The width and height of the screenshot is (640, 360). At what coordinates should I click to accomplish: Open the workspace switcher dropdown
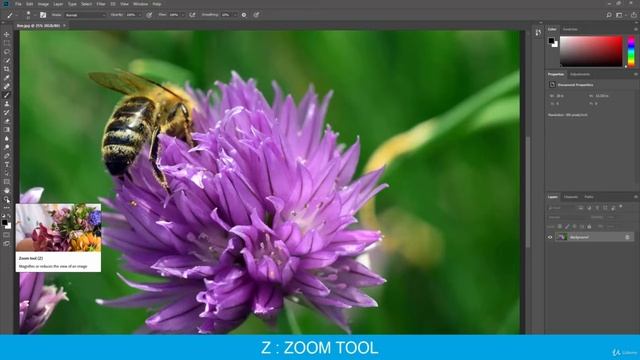click(x=620, y=15)
